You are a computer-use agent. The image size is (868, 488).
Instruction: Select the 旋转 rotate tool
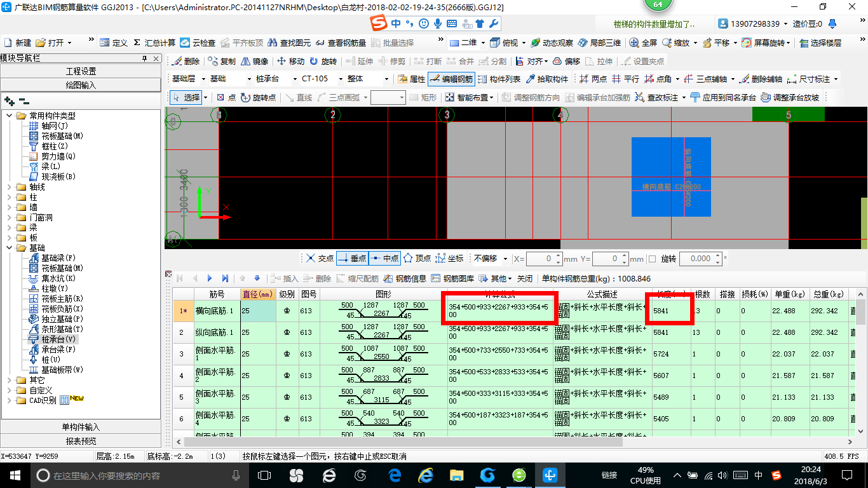[323, 62]
